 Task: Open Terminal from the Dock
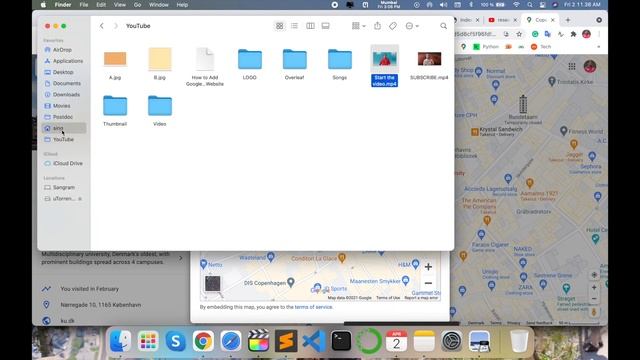[341, 341]
